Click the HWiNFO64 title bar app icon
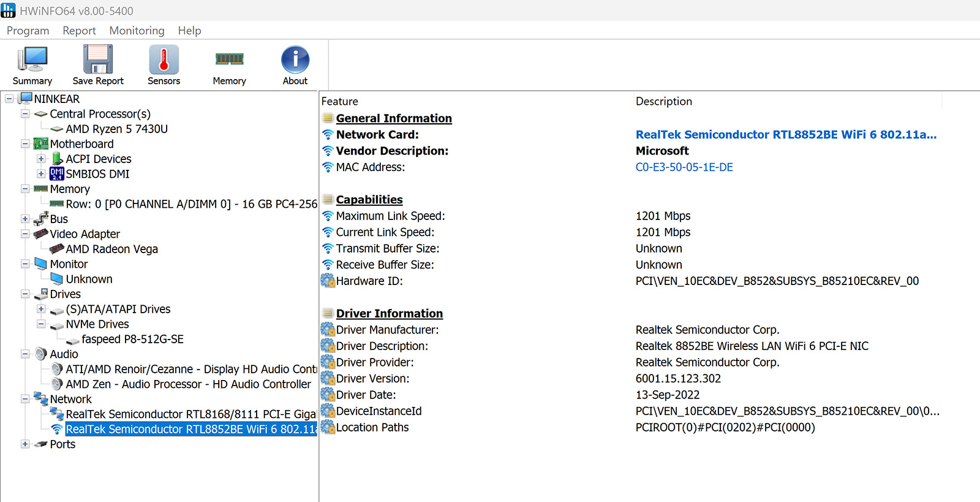Image resolution: width=980 pixels, height=502 pixels. tap(8, 10)
